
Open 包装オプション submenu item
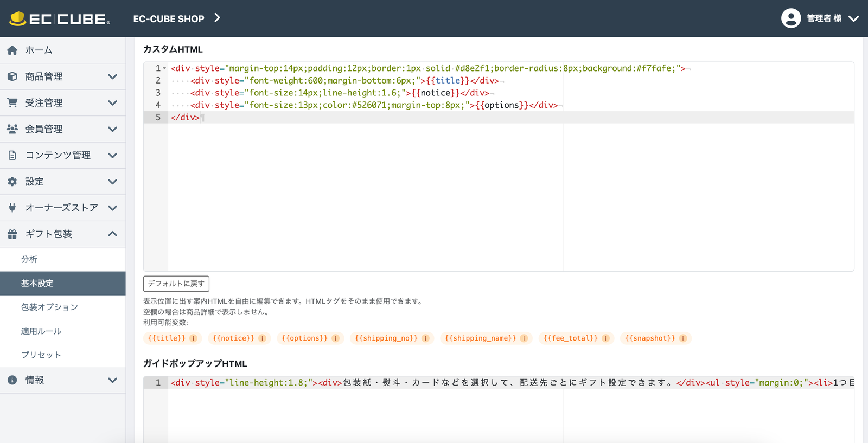(x=49, y=307)
